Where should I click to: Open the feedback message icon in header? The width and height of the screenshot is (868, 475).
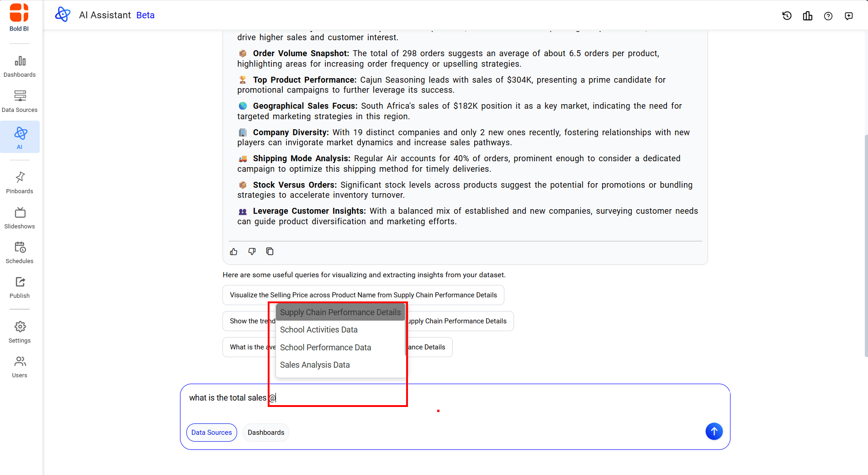click(x=848, y=16)
